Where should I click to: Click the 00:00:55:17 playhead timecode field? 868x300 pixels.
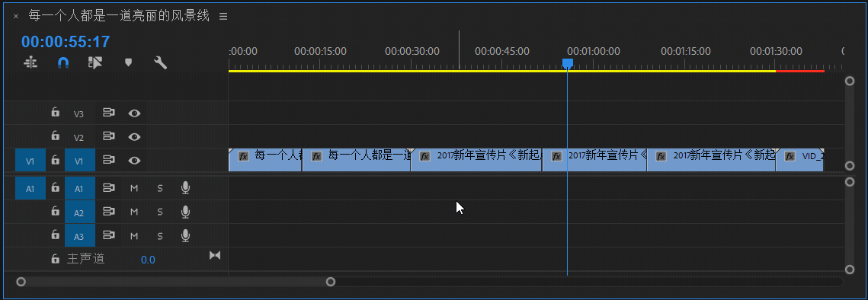pyautogui.click(x=66, y=42)
